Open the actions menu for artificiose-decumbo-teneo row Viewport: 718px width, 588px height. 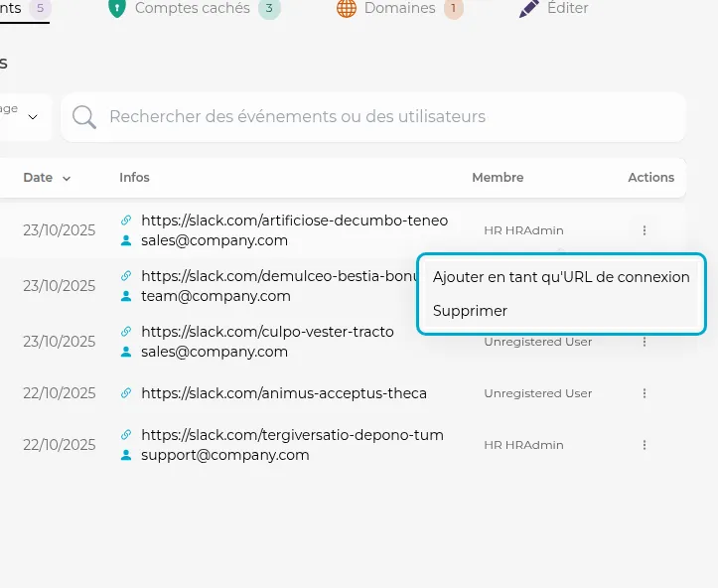coord(645,230)
